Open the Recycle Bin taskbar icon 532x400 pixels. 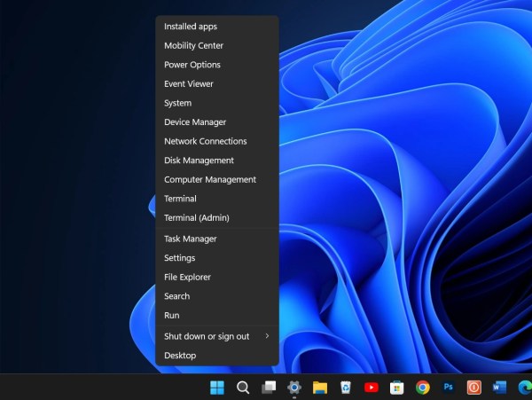[x=346, y=388]
